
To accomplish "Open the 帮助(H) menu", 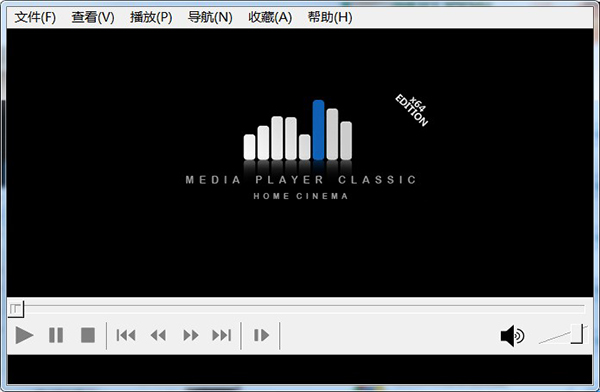I will point(330,17).
